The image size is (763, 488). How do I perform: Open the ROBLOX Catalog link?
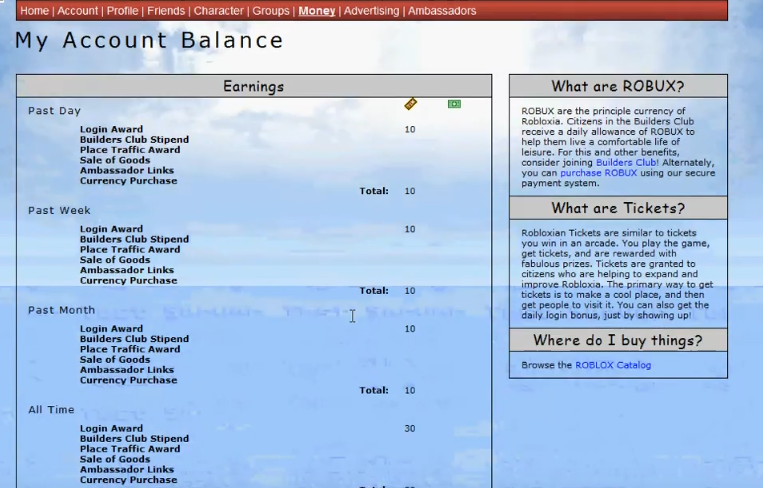click(x=613, y=365)
